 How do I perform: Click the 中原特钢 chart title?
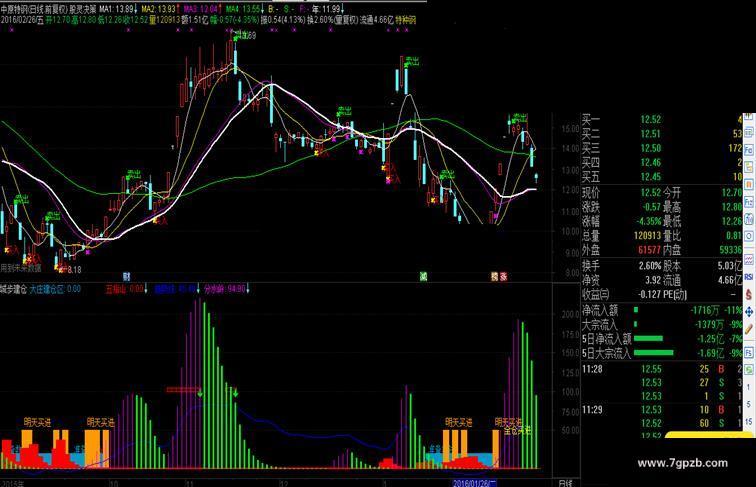[14, 9]
